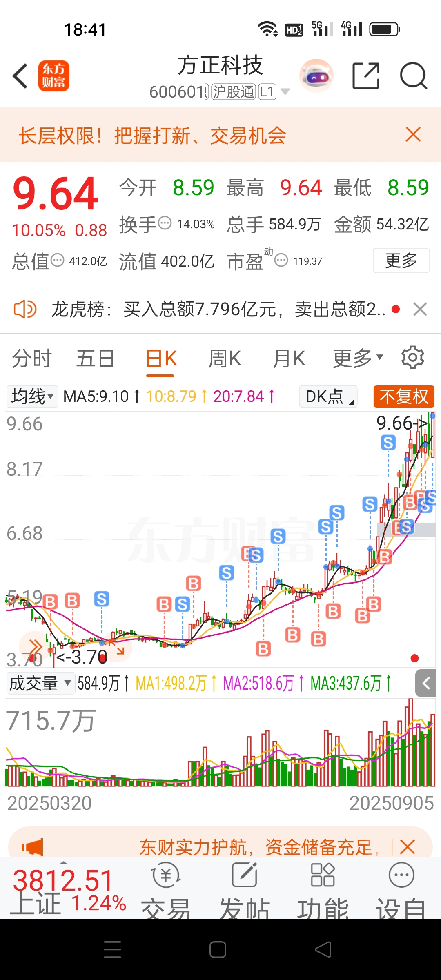Screen dimensions: 441x980
Task: Tap the 20250320 start date label
Action: [49, 803]
